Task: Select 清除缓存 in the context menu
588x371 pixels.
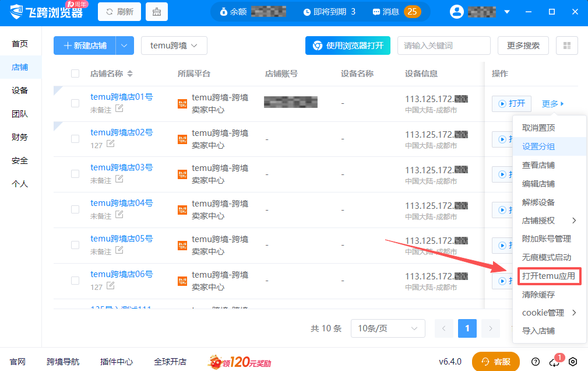Action: click(x=538, y=295)
